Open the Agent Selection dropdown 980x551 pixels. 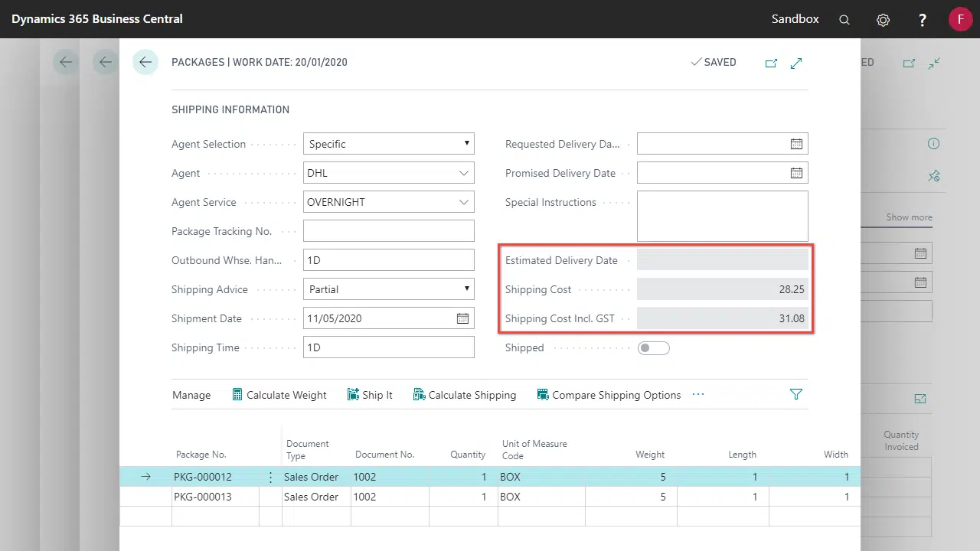click(x=389, y=144)
